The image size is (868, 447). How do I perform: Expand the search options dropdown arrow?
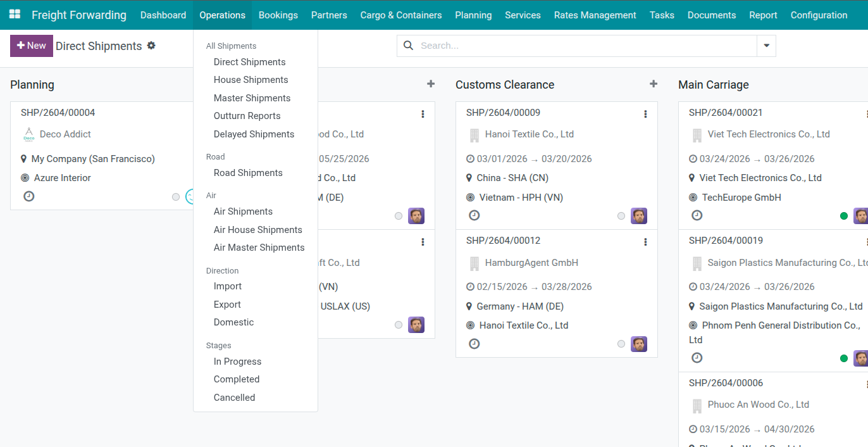[766, 46]
